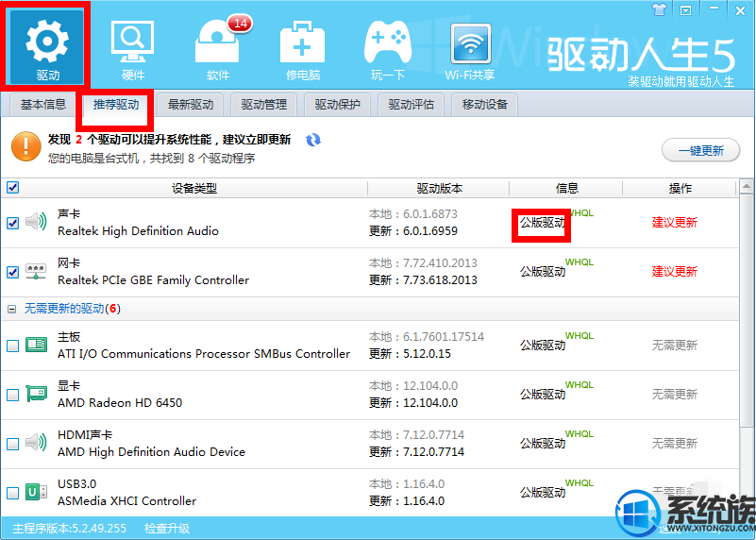Click 无需更新 for AMD Radeon HD 6450

click(675, 395)
